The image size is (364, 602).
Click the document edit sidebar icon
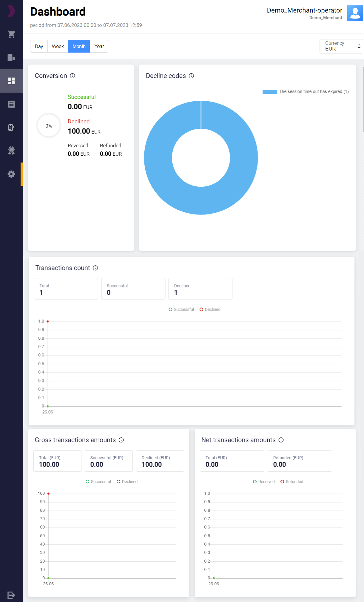pyautogui.click(x=11, y=128)
